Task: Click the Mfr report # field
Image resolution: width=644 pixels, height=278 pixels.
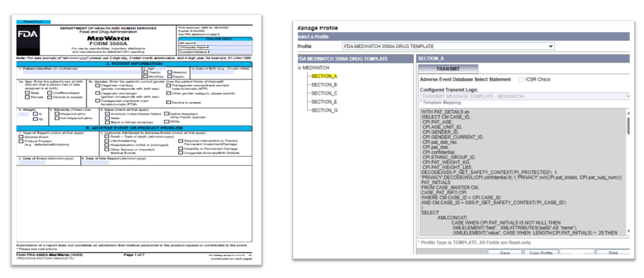Action: (x=224, y=43)
